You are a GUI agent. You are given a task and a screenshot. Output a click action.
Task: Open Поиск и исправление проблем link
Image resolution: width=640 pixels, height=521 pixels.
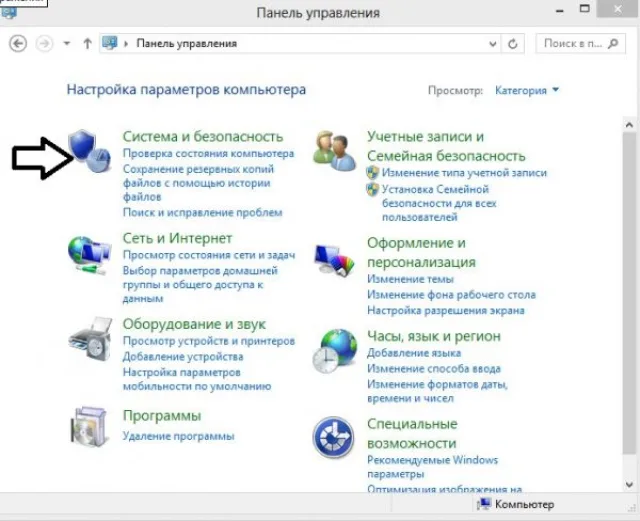coord(202,212)
